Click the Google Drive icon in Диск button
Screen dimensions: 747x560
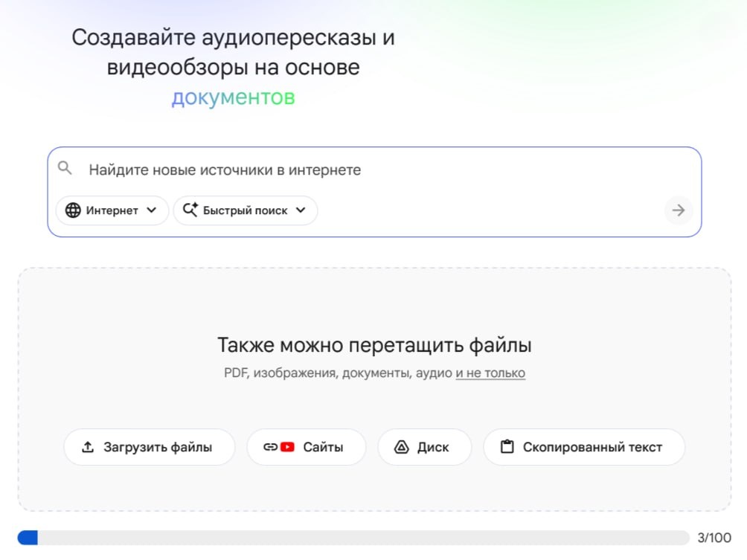pyautogui.click(x=401, y=447)
